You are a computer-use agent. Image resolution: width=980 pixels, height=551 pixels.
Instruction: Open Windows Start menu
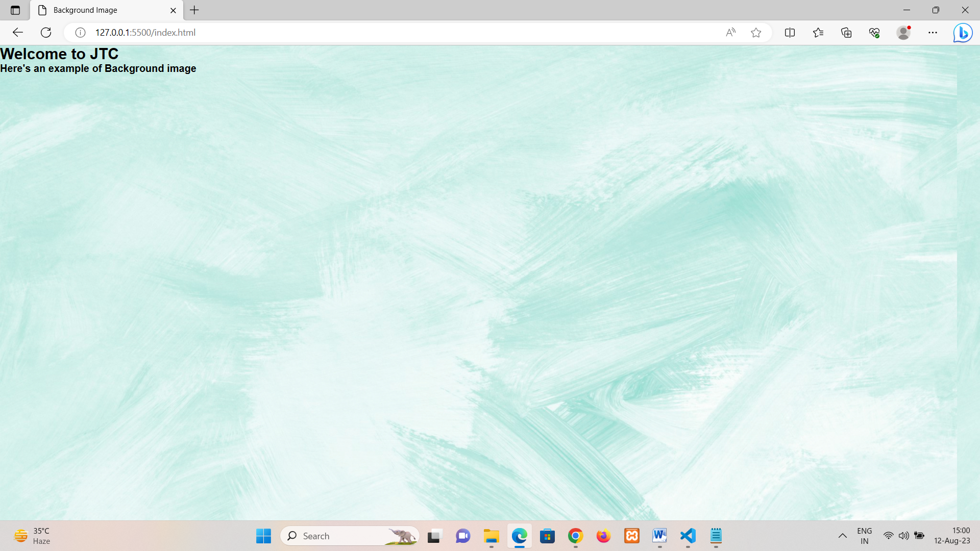263,536
